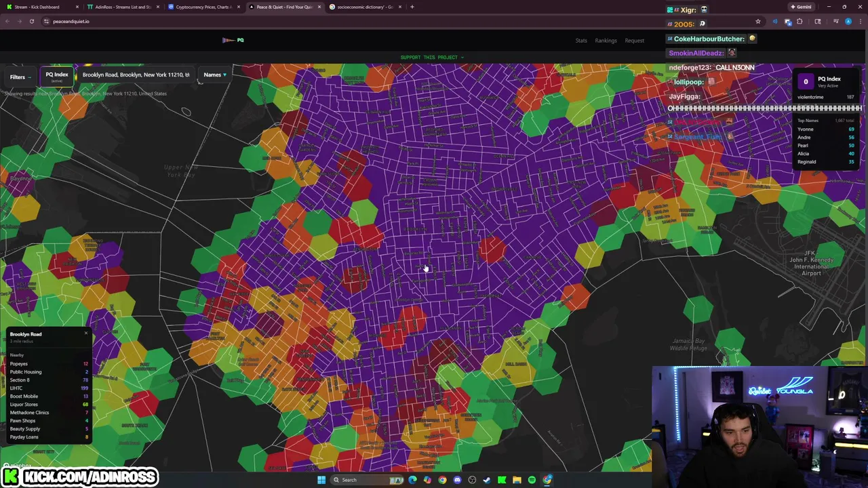Click the name Andre in Top Names

pyautogui.click(x=804, y=137)
